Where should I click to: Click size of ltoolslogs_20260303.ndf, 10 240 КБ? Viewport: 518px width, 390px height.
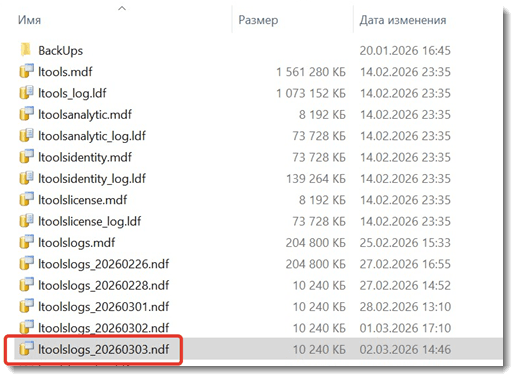319,349
